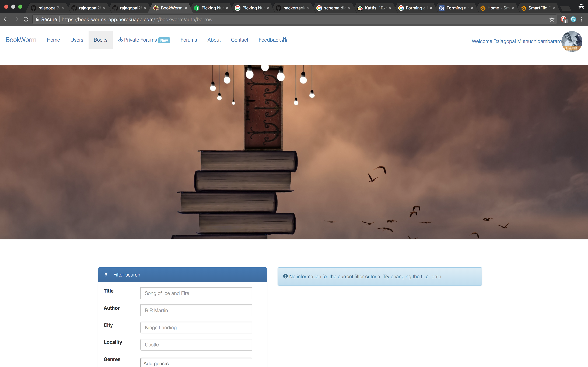Click the BookWorm brand logo link

pyautogui.click(x=21, y=40)
